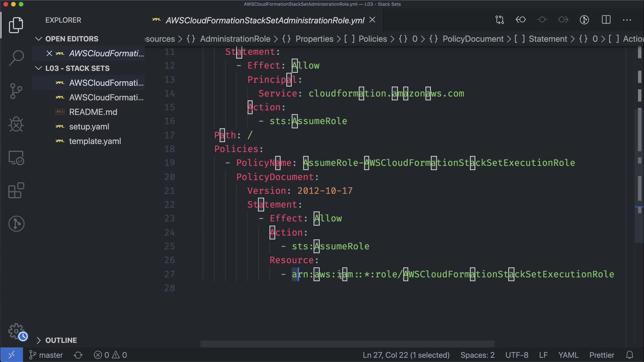Image resolution: width=644 pixels, height=362 pixels.
Task: Change YAML language mode in status bar
Action: [568, 355]
